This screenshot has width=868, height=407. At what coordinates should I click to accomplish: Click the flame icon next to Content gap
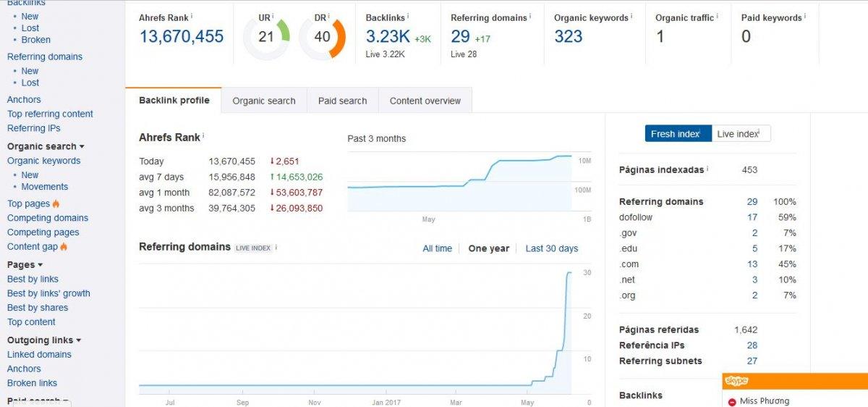point(64,246)
